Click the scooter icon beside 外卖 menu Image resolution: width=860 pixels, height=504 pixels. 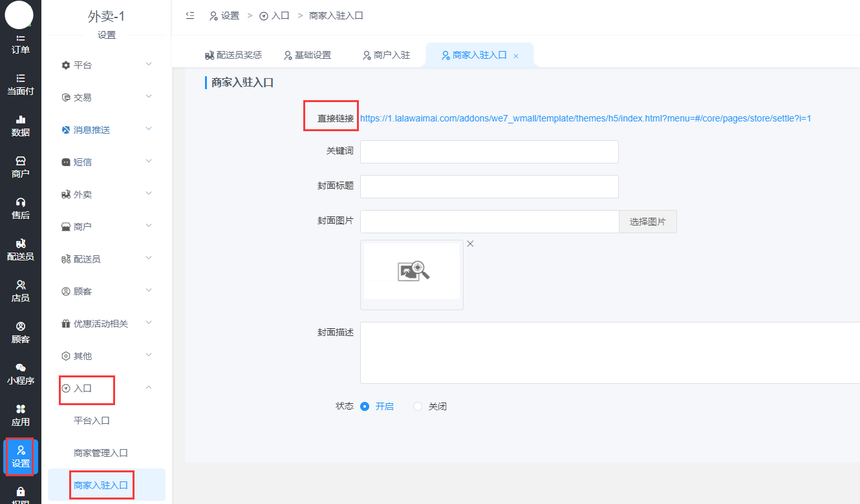[x=65, y=194]
